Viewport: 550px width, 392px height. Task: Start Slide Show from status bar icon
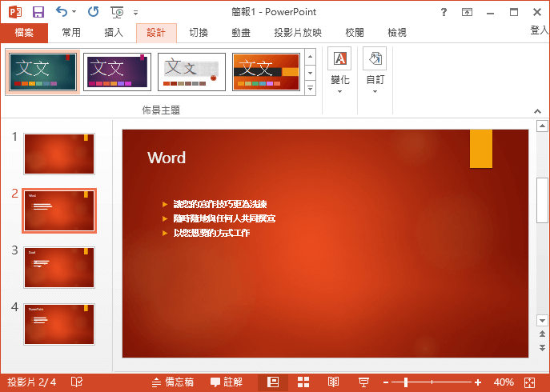click(x=363, y=382)
